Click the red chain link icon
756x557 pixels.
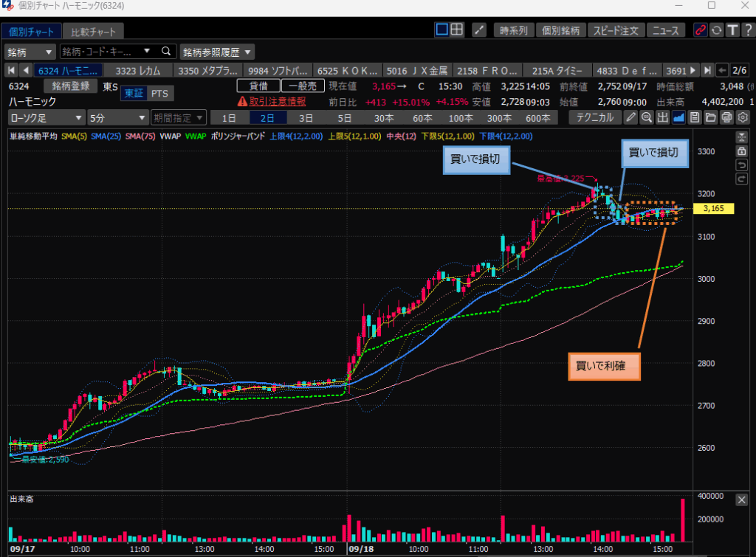tap(700, 30)
